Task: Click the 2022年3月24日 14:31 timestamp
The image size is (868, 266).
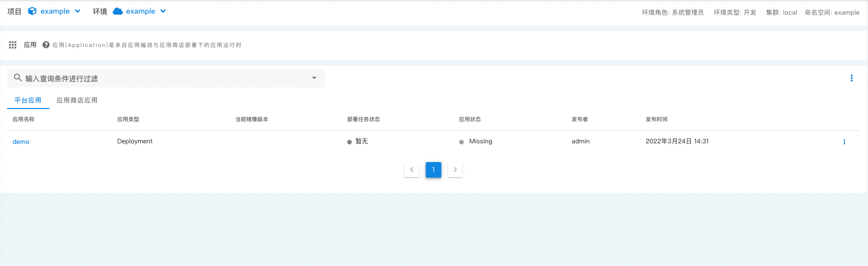Action: pyautogui.click(x=677, y=141)
